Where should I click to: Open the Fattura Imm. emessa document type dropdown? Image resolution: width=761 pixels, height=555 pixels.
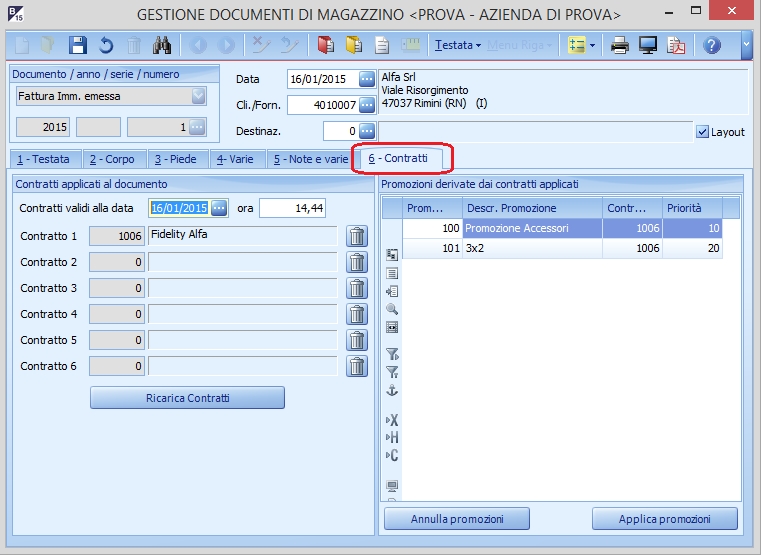[x=199, y=96]
